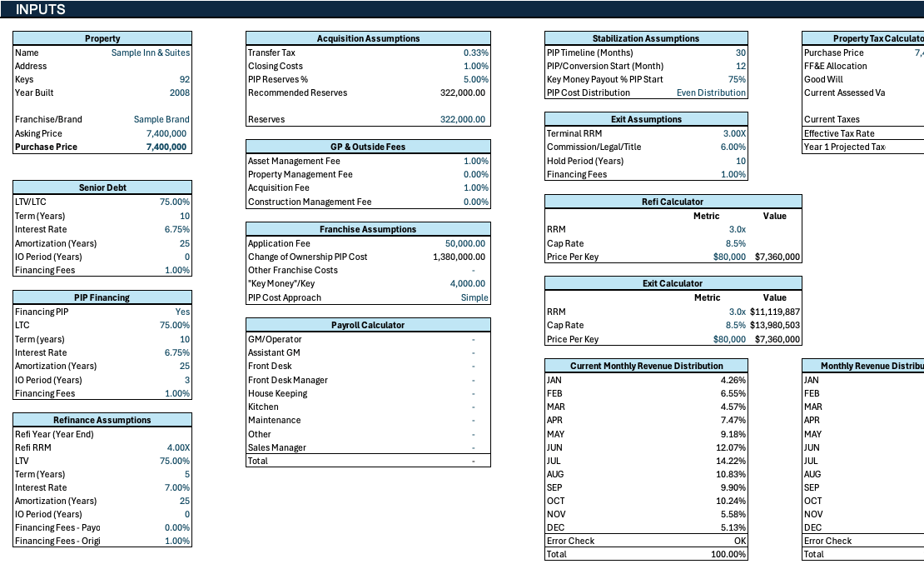
Task: Click the Property section header
Action: 102,38
